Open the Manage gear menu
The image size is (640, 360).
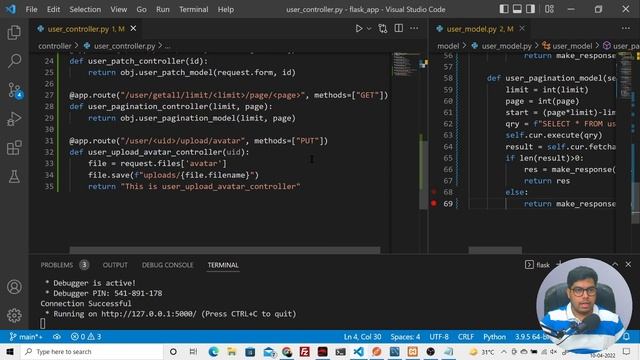(14, 315)
